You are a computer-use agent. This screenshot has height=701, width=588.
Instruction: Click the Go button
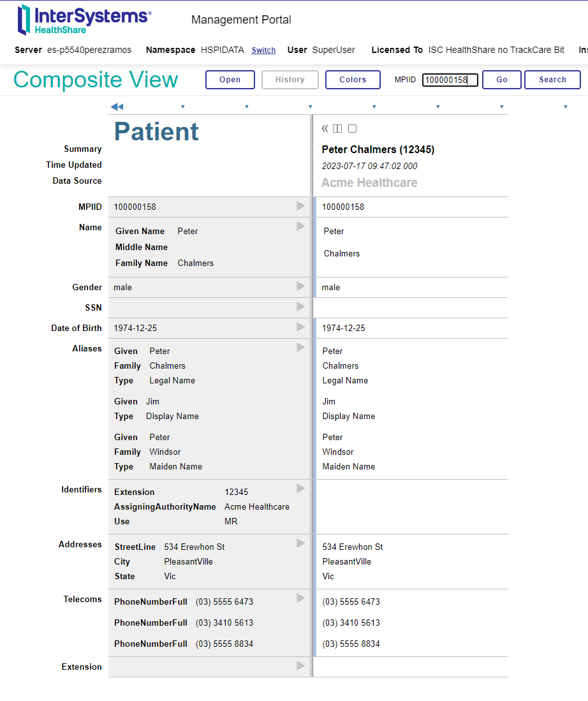pyautogui.click(x=502, y=80)
